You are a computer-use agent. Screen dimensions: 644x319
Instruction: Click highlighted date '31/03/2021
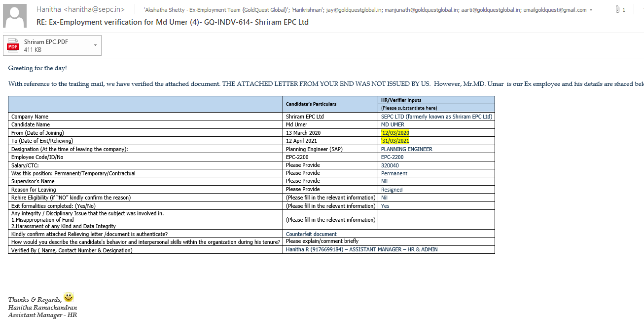click(x=395, y=141)
